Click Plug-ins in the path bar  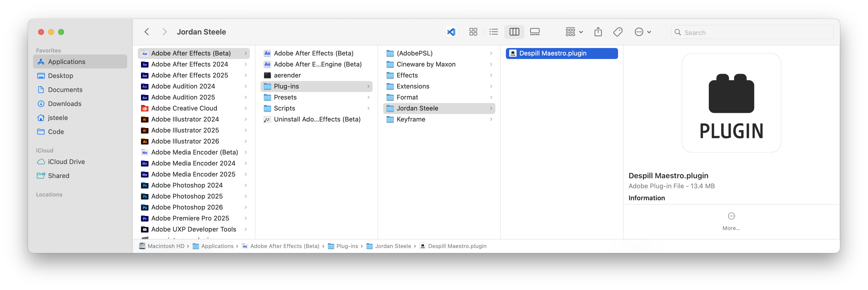[347, 246]
